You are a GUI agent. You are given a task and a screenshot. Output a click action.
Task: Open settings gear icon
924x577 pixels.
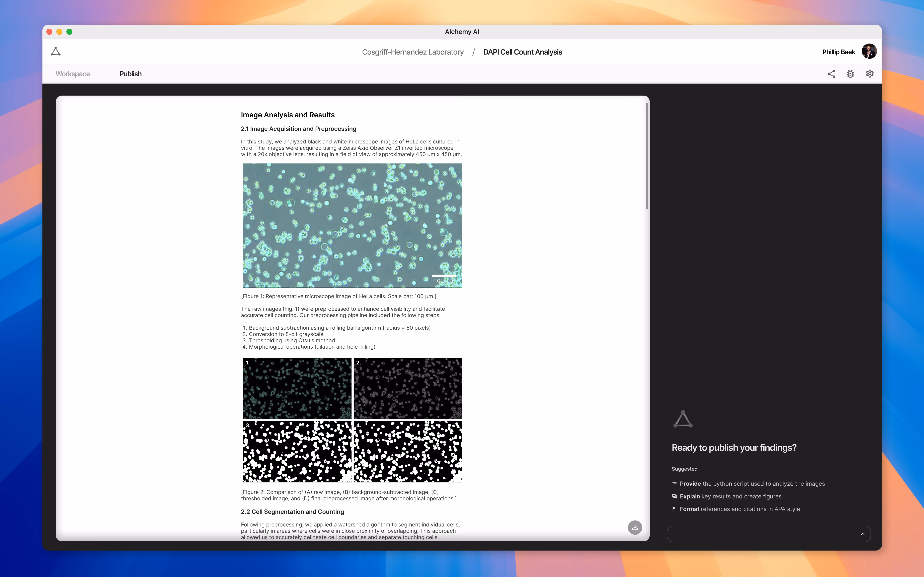point(869,74)
